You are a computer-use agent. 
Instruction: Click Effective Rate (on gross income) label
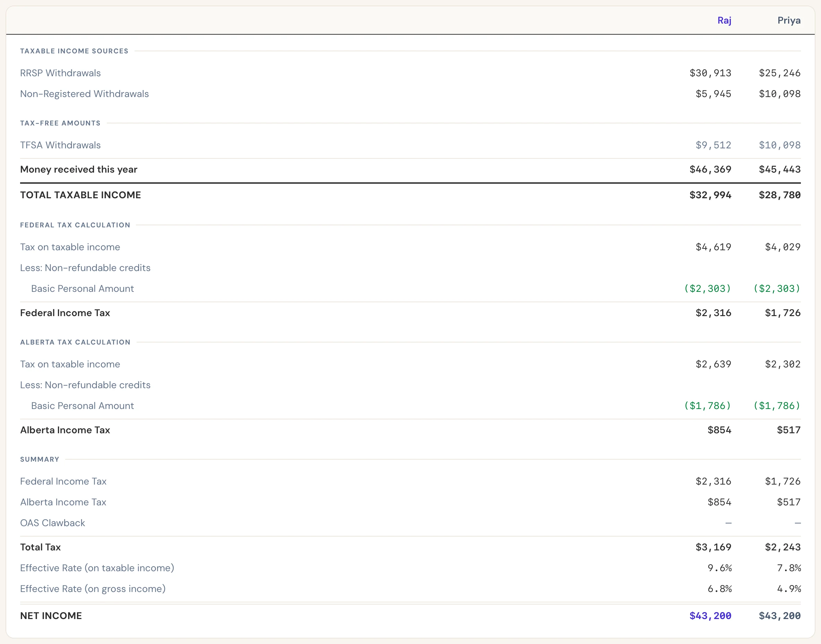tap(93, 589)
